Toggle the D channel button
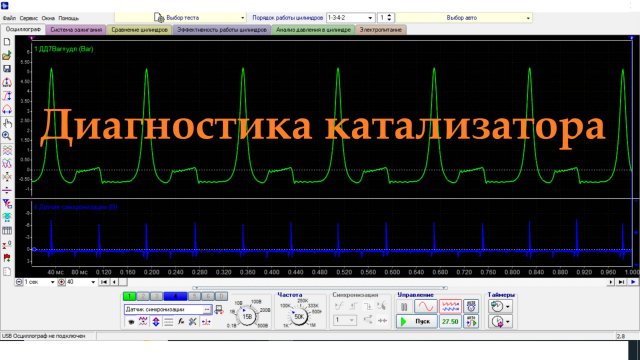Image resolution: width=640 pixels, height=360 pixels. [221, 296]
